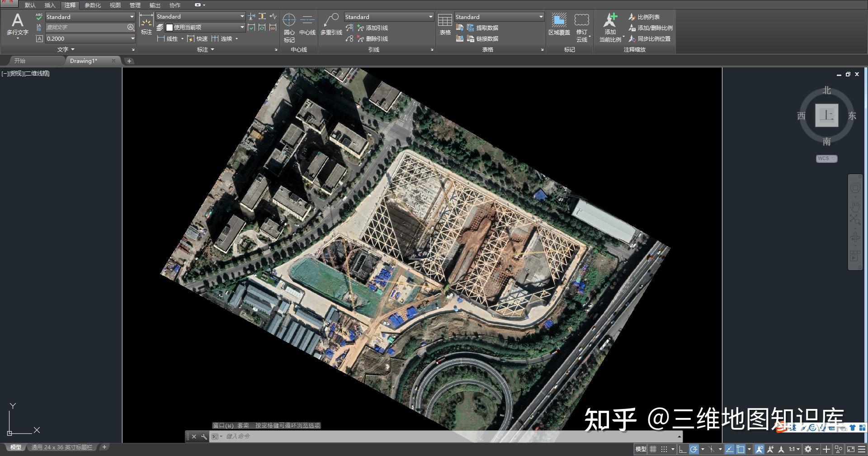The image size is (868, 456).
Task: Open the 输出 ribbon tab
Action: point(155,5)
